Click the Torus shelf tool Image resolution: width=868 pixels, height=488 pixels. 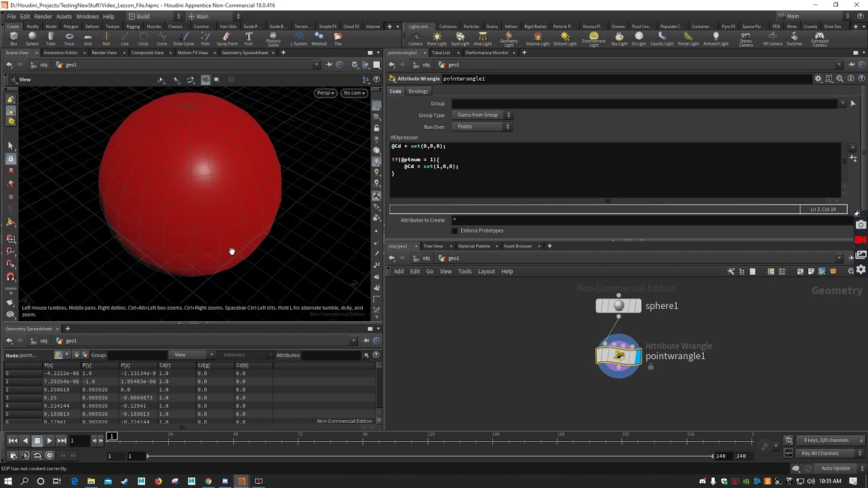point(69,39)
